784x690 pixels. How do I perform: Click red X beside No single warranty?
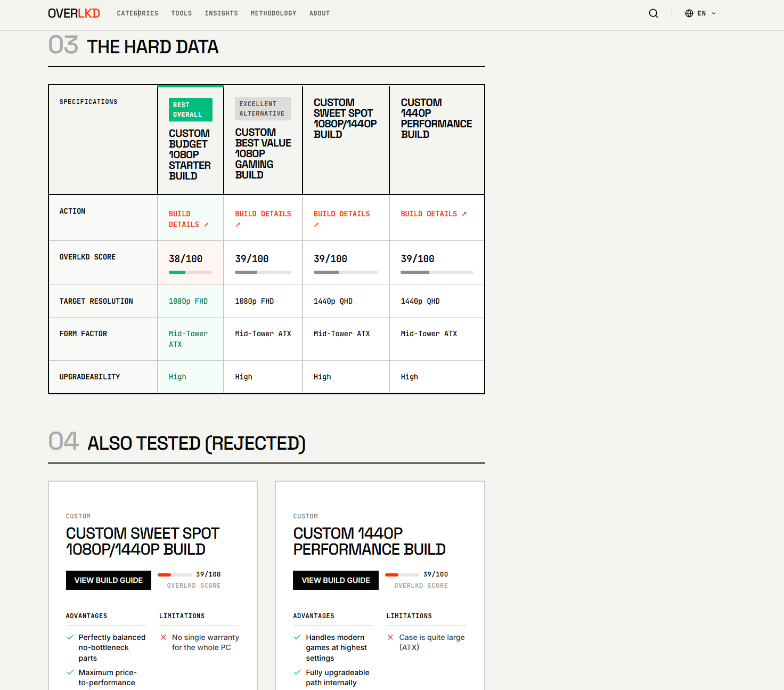[x=164, y=637]
